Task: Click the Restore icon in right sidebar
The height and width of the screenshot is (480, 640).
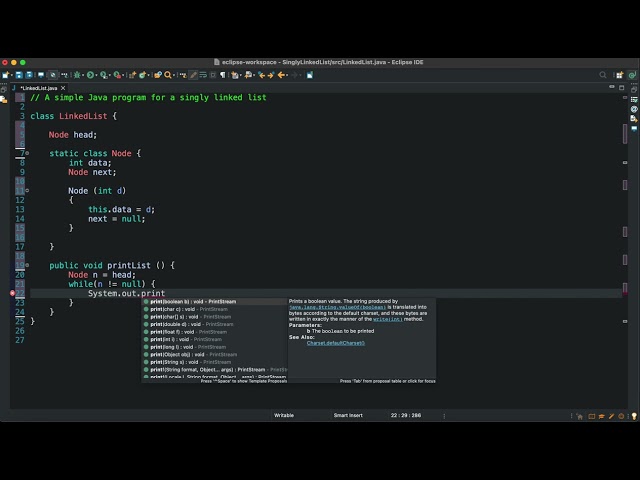Action: (x=634, y=89)
